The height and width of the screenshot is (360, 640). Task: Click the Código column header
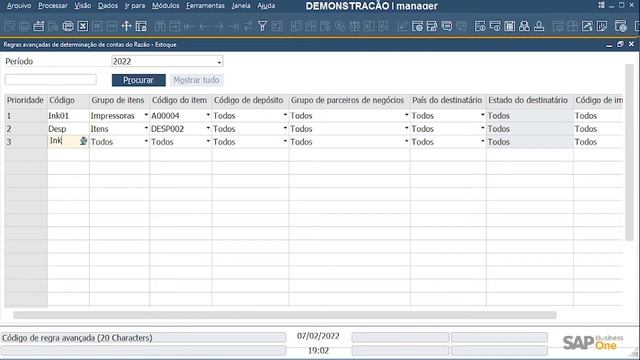pyautogui.click(x=68, y=100)
